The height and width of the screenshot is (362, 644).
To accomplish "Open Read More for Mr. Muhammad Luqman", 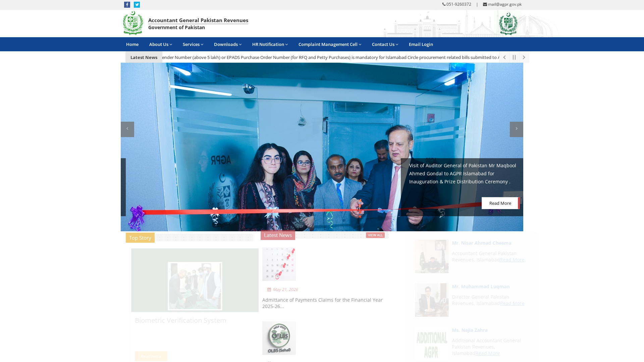I will point(512,303).
